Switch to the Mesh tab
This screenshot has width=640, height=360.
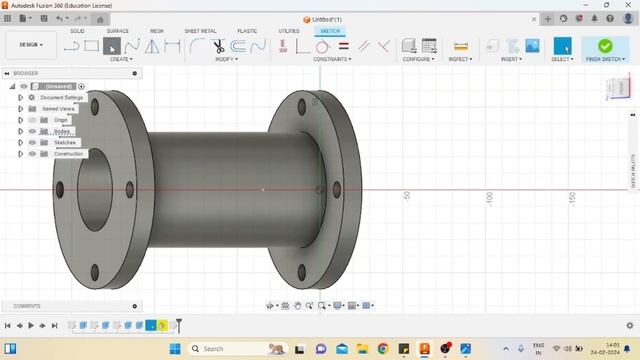156,31
